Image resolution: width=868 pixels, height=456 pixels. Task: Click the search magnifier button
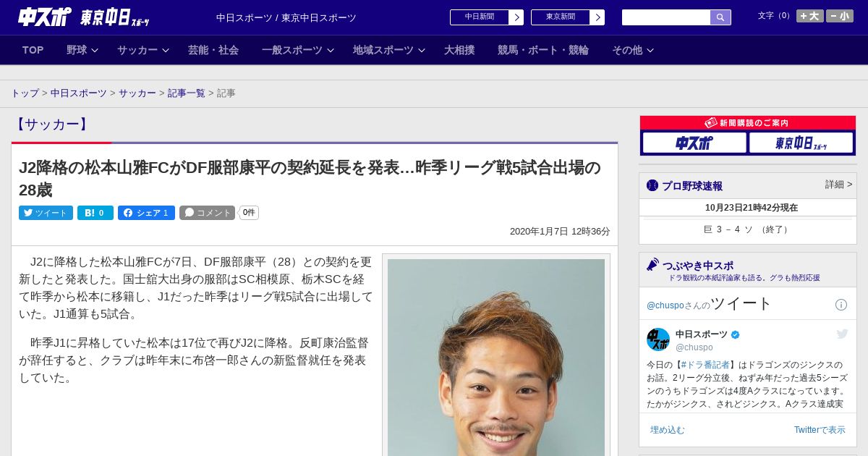tap(720, 17)
